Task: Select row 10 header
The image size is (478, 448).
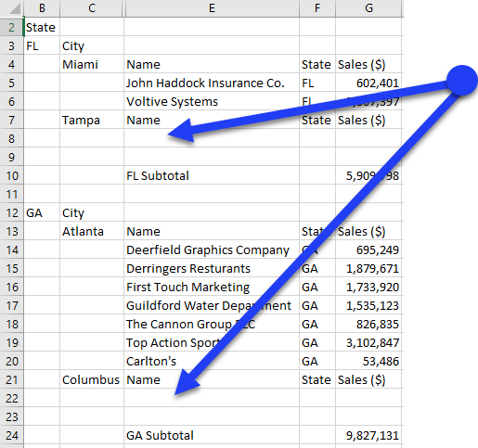Action: coord(12,175)
